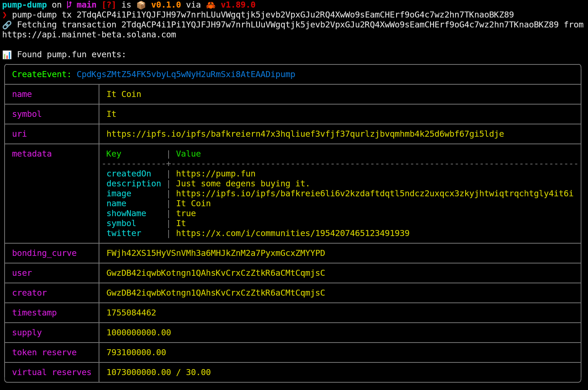
Task: Click the git branch symbol before main
Action: 69,5
